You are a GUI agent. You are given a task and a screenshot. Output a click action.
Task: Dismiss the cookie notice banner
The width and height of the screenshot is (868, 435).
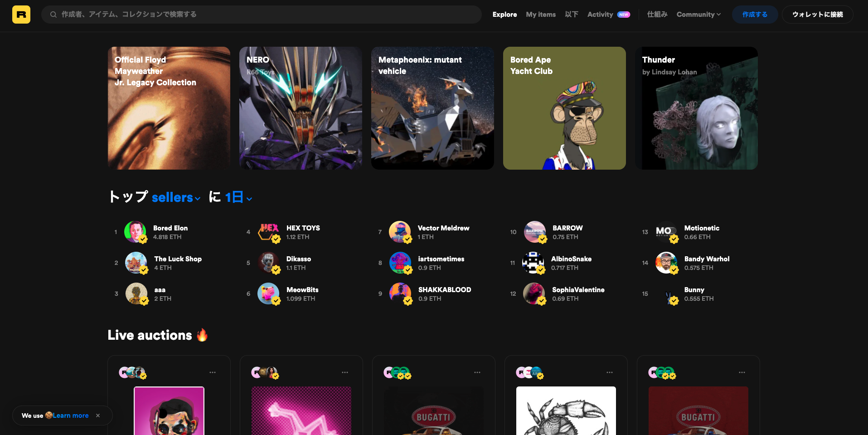(98, 415)
